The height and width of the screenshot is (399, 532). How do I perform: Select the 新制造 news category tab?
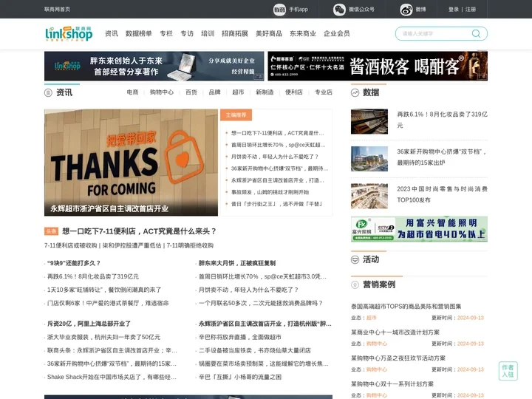click(x=265, y=92)
